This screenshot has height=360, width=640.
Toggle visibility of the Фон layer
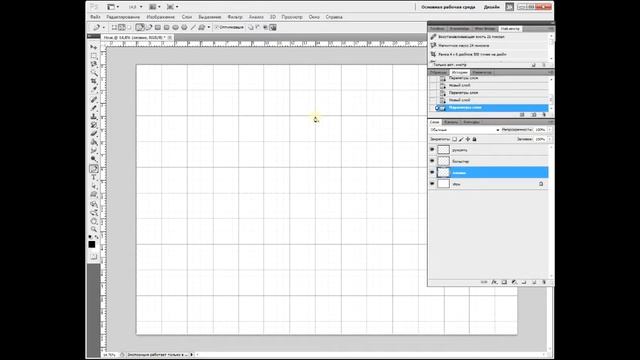point(432,184)
